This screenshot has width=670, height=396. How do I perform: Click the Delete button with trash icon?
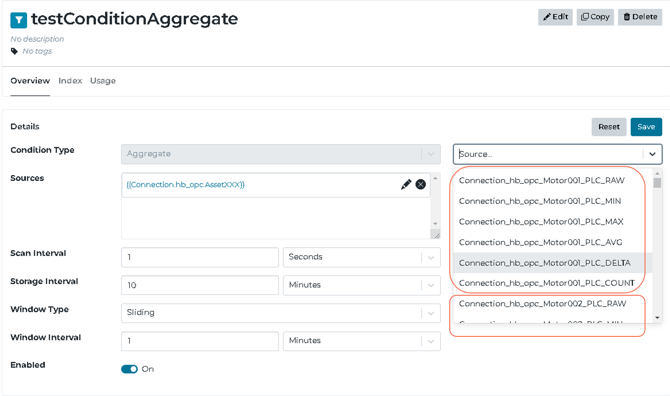640,17
